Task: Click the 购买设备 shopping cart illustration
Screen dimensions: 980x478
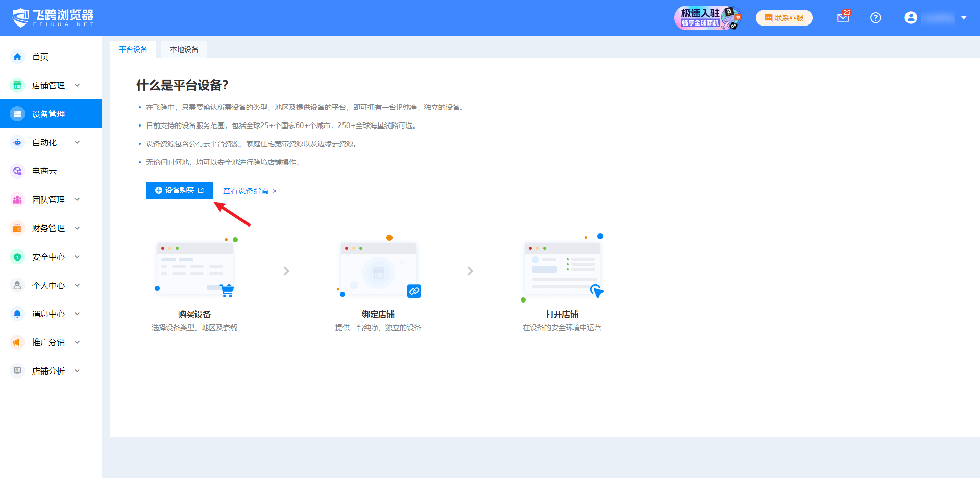Action: (x=227, y=290)
